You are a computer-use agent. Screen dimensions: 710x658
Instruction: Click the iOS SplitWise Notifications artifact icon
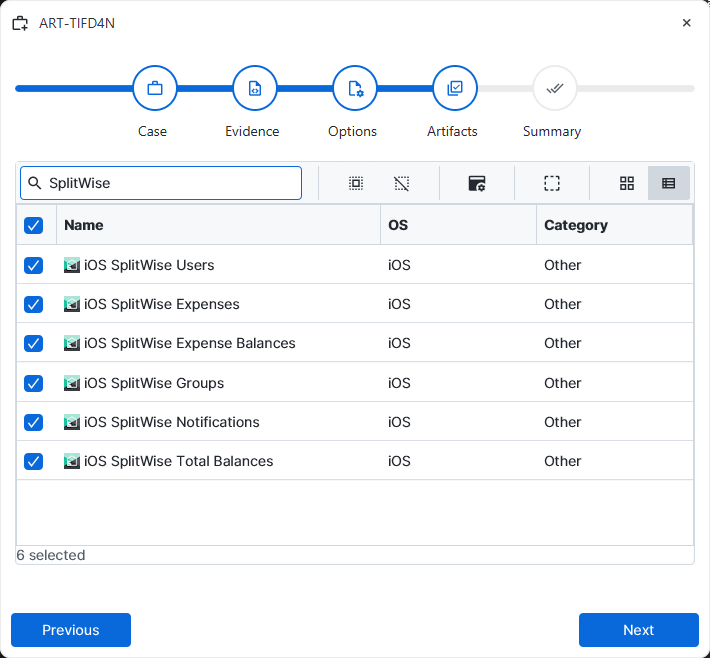pyautogui.click(x=72, y=422)
